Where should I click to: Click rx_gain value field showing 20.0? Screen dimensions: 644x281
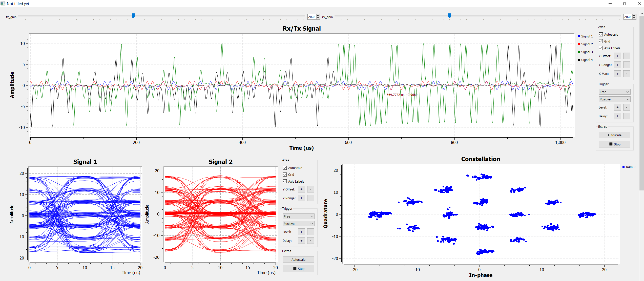pyautogui.click(x=628, y=17)
